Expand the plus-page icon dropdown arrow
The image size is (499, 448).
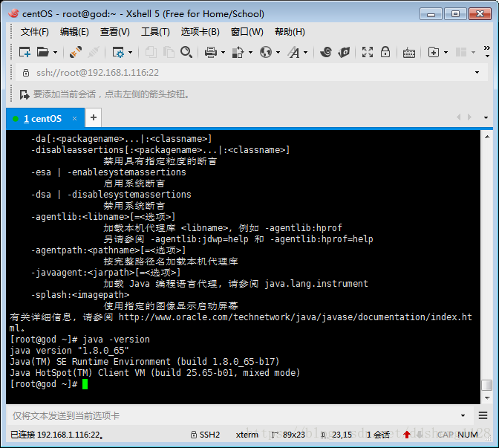pyautogui.click(x=446, y=52)
